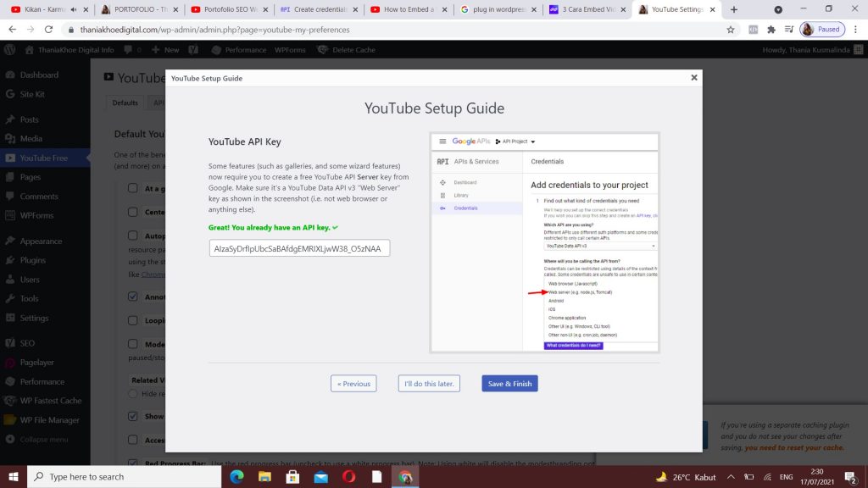
Task: Select the Hide related videos radio button
Action: 133,393
